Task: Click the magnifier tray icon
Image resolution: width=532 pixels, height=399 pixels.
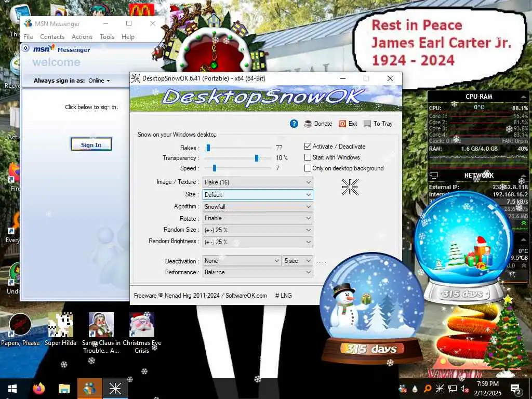Action: (428, 389)
